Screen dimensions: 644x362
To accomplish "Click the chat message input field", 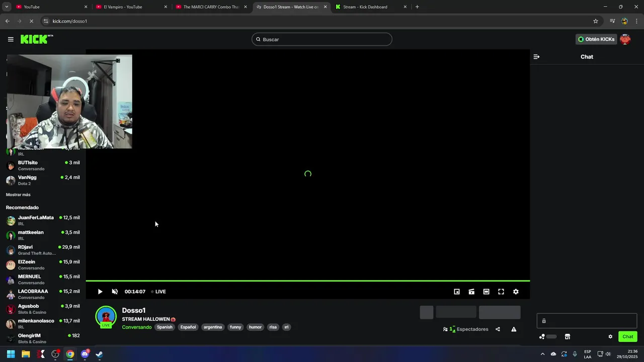I will pos(587,321).
